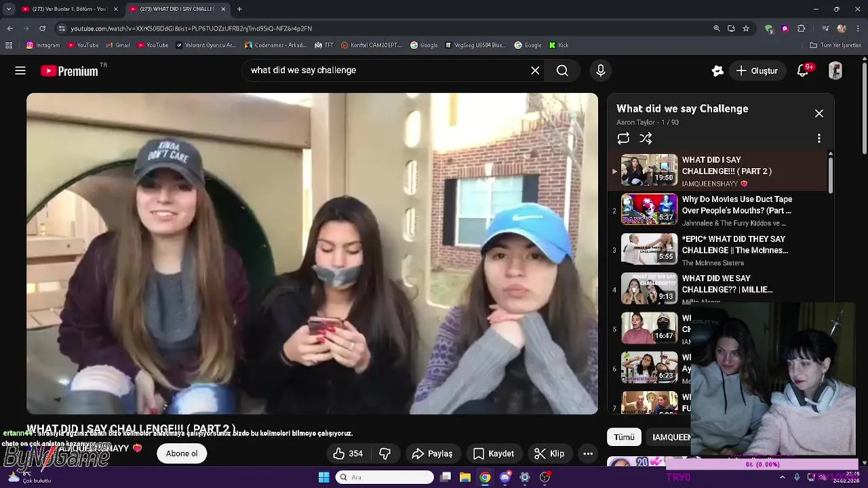Viewport: 868px width, 488px height.
Task: Dislike the video
Action: pyautogui.click(x=384, y=453)
